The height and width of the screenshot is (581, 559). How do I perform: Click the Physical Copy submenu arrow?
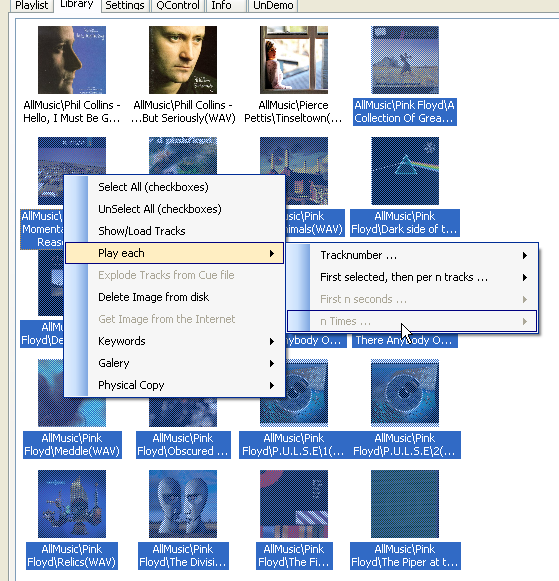[x=272, y=386]
